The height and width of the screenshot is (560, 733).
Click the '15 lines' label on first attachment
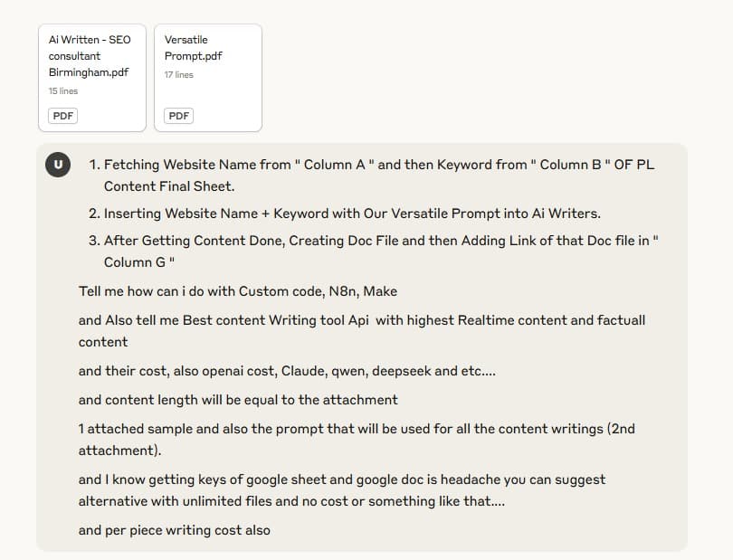[63, 90]
